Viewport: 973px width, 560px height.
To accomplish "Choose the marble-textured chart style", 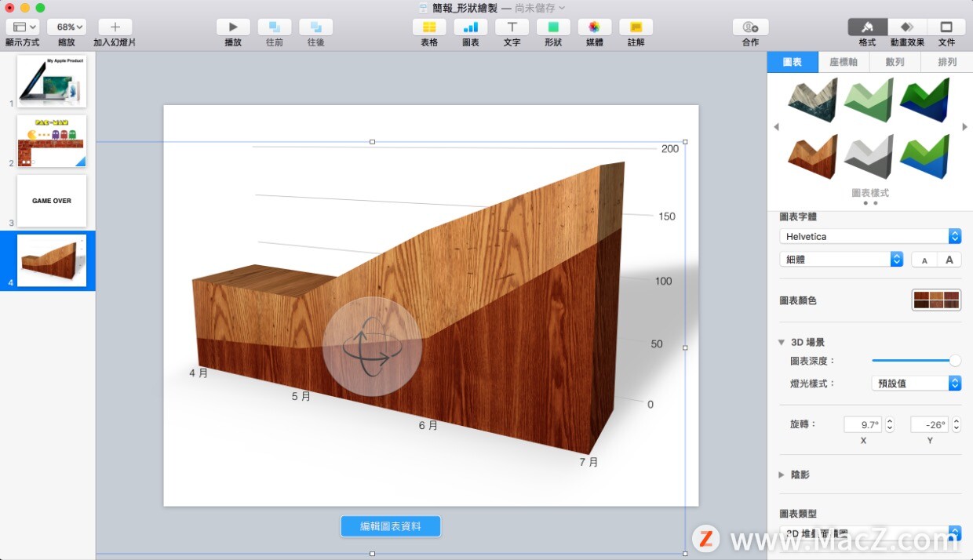I will [x=812, y=101].
